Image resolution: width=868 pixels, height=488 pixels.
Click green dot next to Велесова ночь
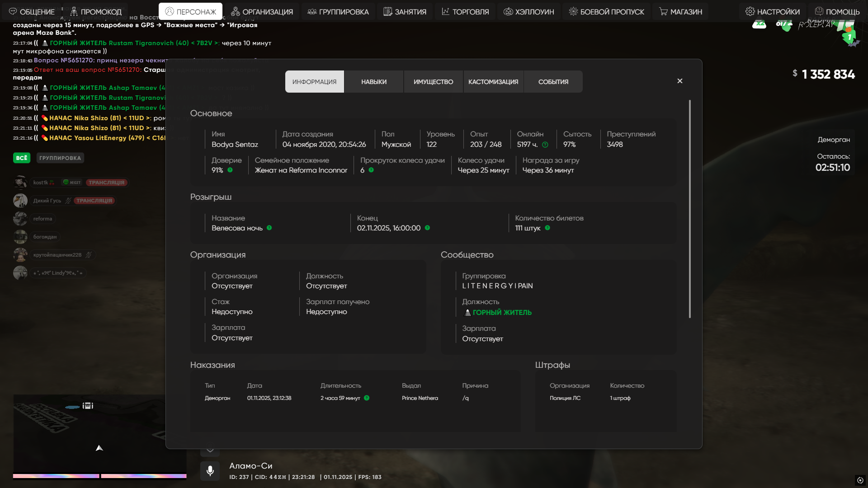[269, 228]
